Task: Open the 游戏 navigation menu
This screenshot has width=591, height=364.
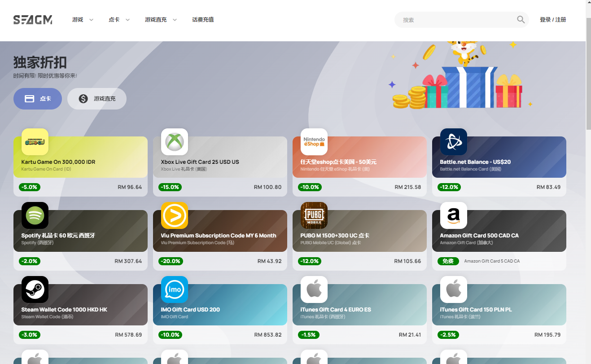Action: coord(78,20)
